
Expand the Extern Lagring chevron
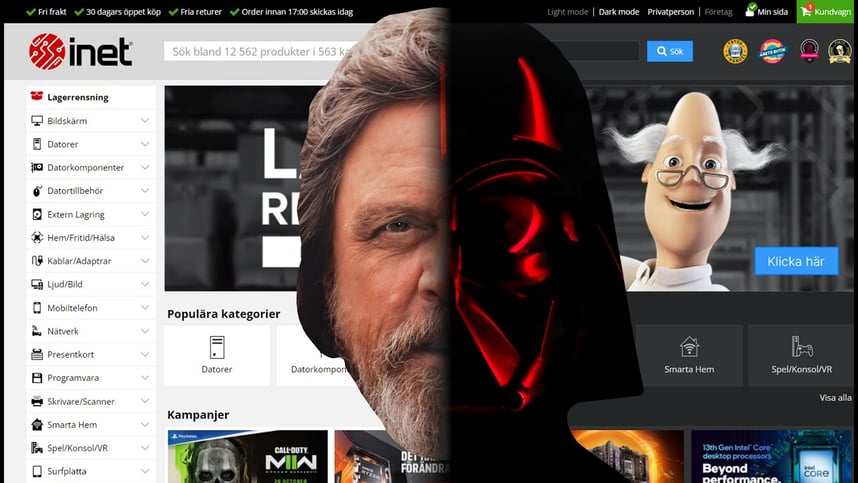coord(144,214)
